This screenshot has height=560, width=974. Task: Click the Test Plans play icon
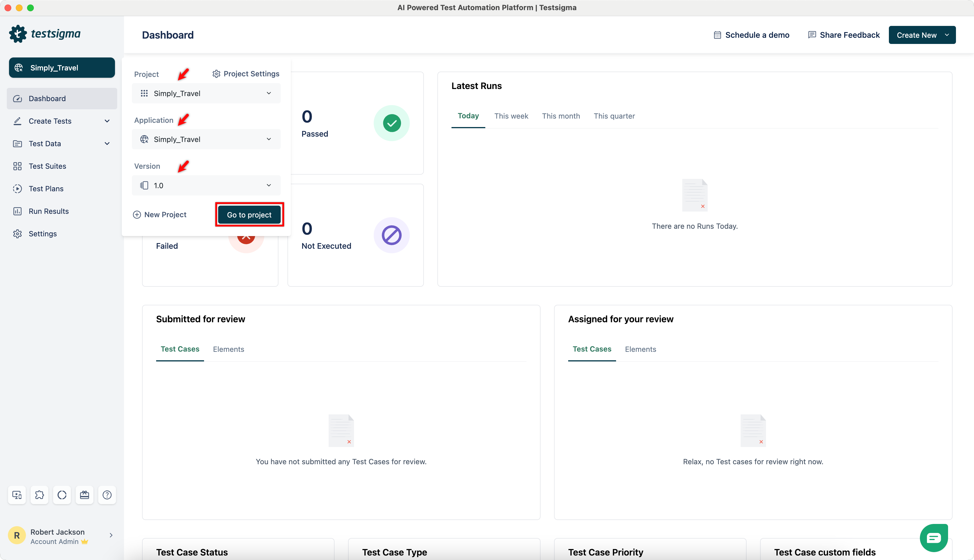[17, 188]
